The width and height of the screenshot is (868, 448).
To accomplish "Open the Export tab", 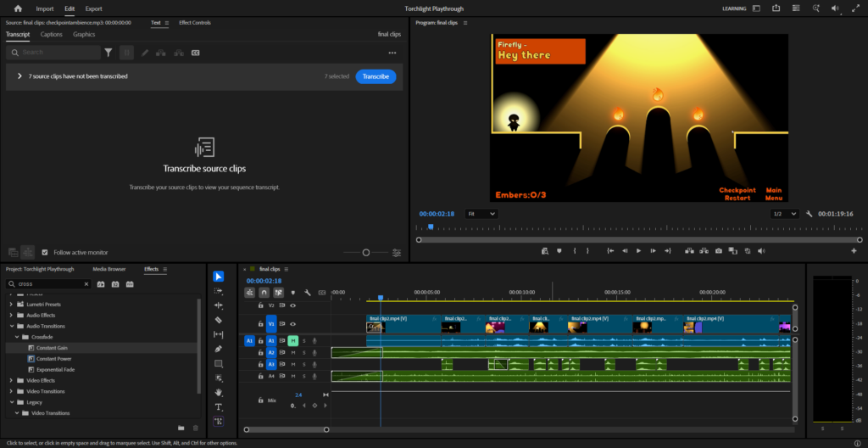I will click(93, 8).
